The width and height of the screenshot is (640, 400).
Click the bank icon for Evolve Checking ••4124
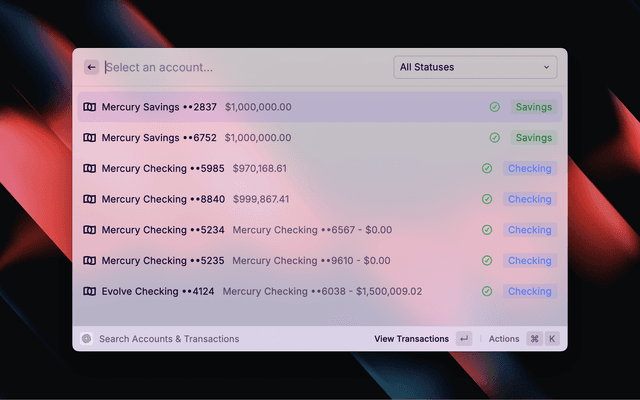point(90,292)
